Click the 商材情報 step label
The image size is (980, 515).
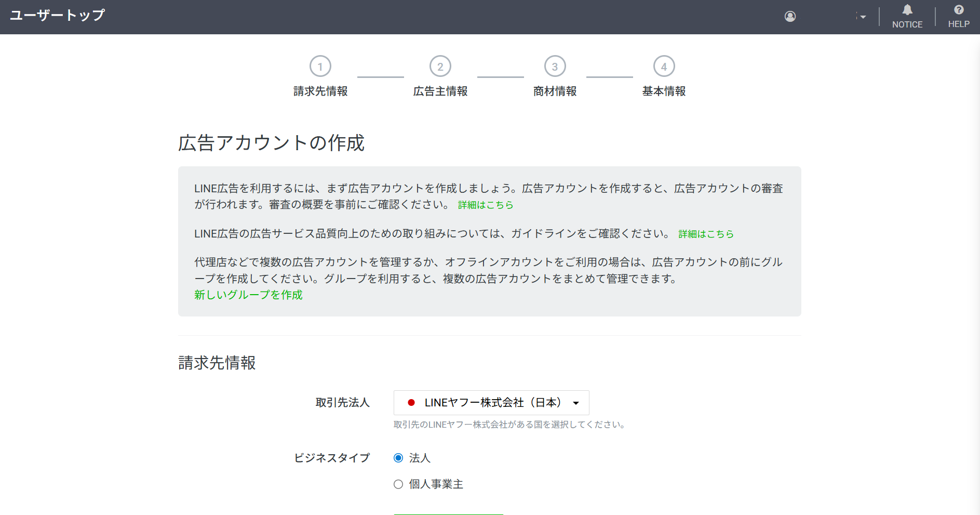[x=555, y=91]
